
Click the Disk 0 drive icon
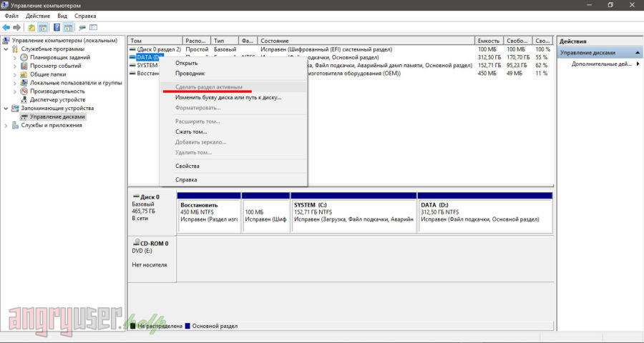[x=135, y=197]
